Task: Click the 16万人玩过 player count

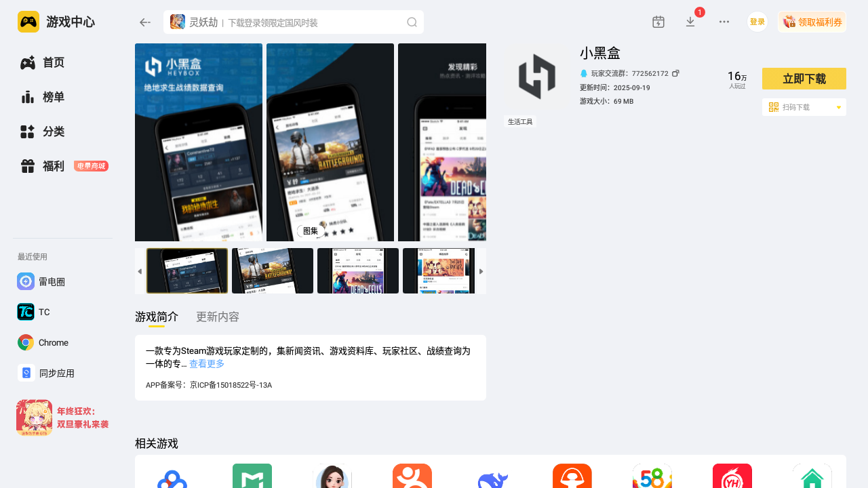Action: tap(737, 80)
